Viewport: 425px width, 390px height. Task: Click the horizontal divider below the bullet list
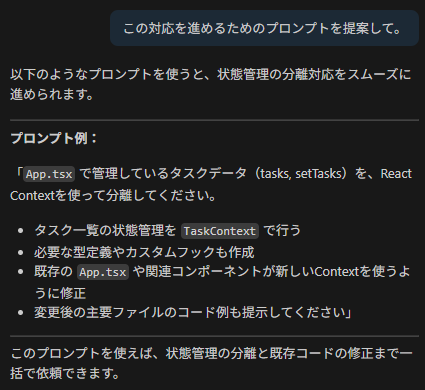(x=214, y=336)
